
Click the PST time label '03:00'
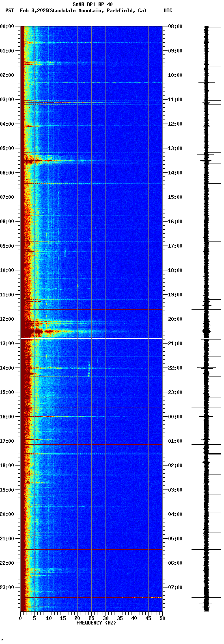(7, 100)
